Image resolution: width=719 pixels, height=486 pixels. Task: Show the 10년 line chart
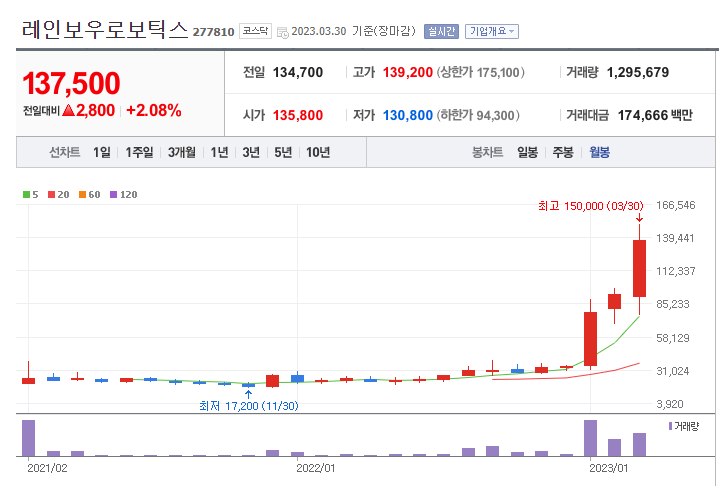click(x=318, y=152)
